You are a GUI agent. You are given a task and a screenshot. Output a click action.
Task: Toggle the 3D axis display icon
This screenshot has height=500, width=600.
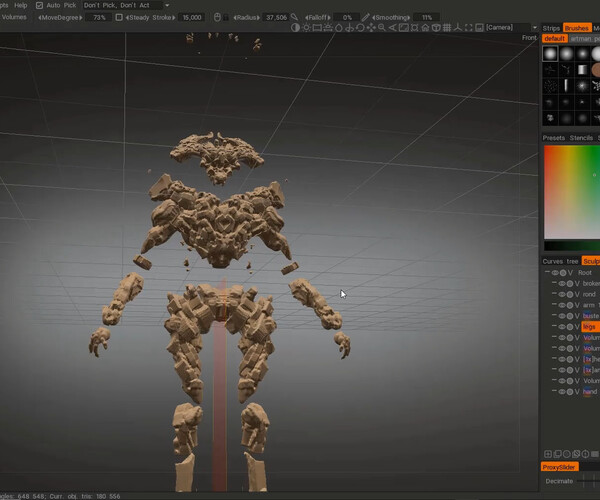458,28
